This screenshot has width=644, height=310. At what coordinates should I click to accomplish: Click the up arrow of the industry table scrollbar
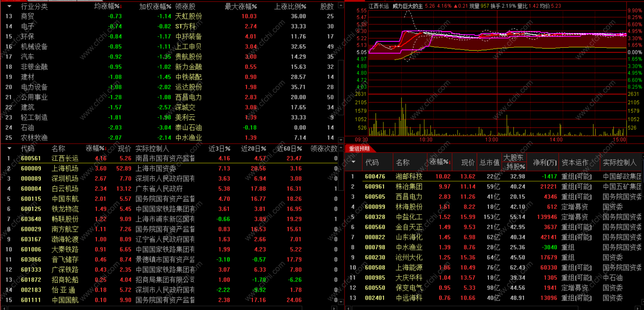(341, 5)
